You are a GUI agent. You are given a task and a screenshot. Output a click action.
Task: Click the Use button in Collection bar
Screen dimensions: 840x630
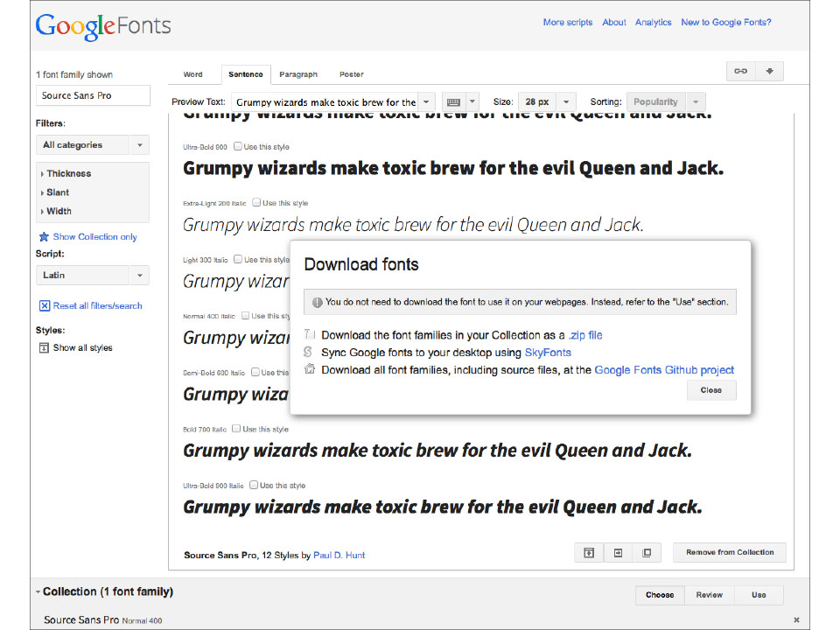point(759,595)
